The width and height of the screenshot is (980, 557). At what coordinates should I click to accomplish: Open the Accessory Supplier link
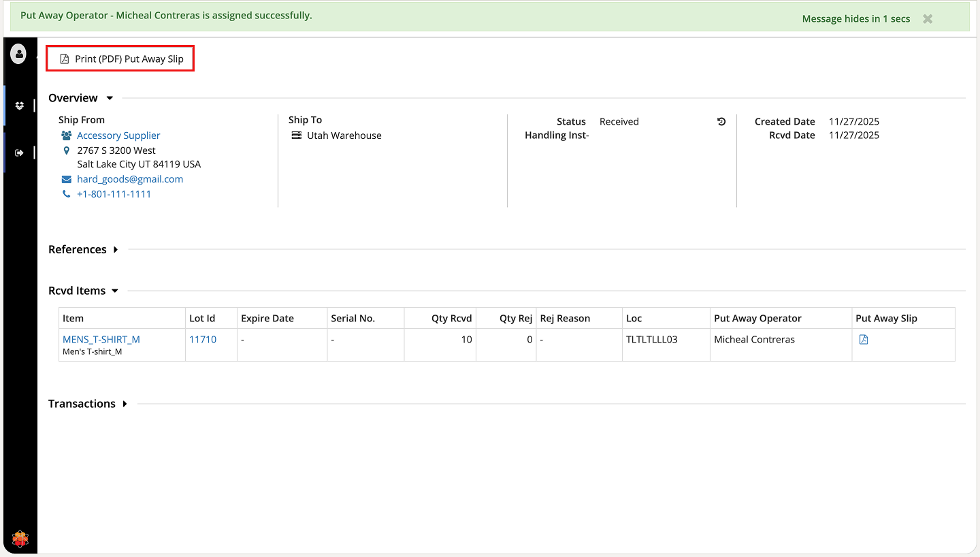pyautogui.click(x=118, y=136)
